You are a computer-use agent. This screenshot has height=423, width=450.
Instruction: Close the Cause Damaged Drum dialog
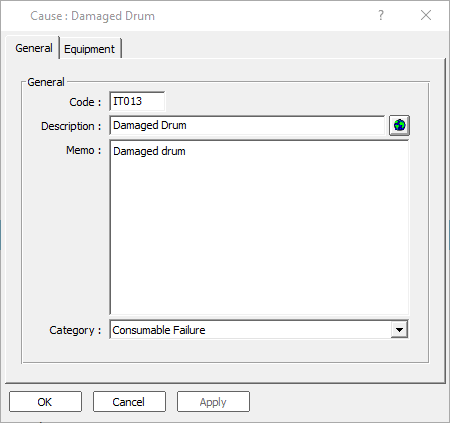click(x=426, y=15)
